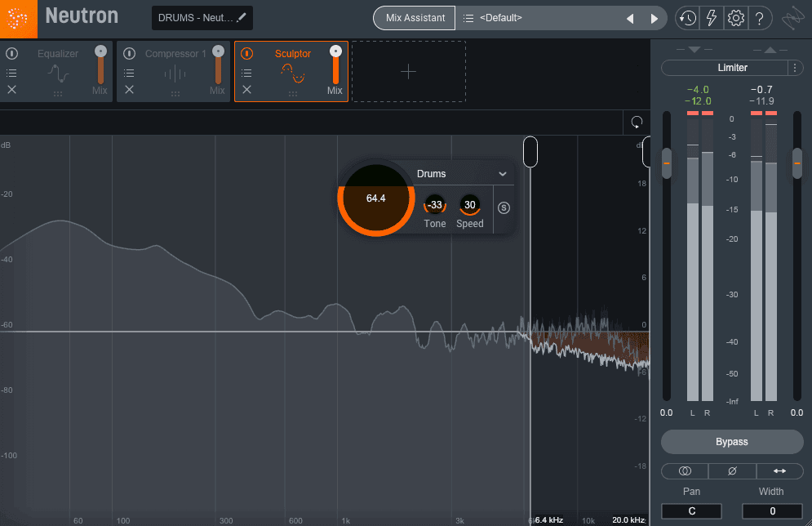Toggle Sculptor module power

click(x=247, y=53)
